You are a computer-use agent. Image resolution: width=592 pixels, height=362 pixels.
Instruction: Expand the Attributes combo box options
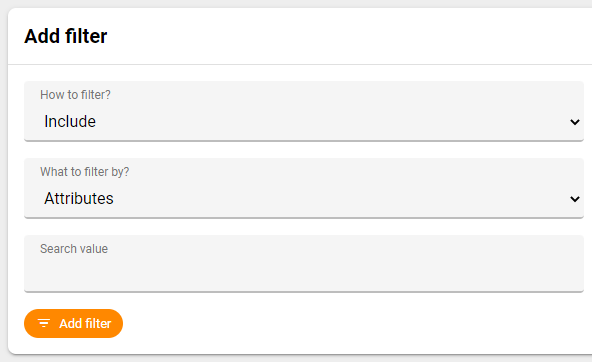pos(304,188)
